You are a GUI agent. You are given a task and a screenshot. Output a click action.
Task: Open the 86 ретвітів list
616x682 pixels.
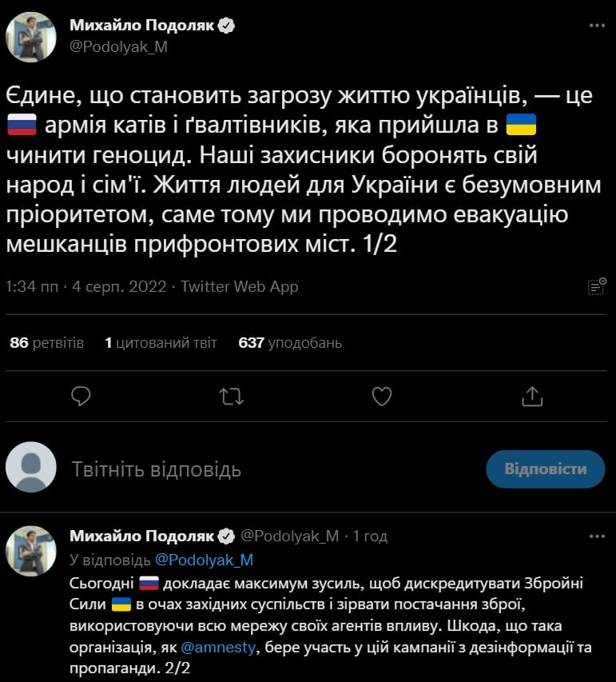click(x=46, y=343)
